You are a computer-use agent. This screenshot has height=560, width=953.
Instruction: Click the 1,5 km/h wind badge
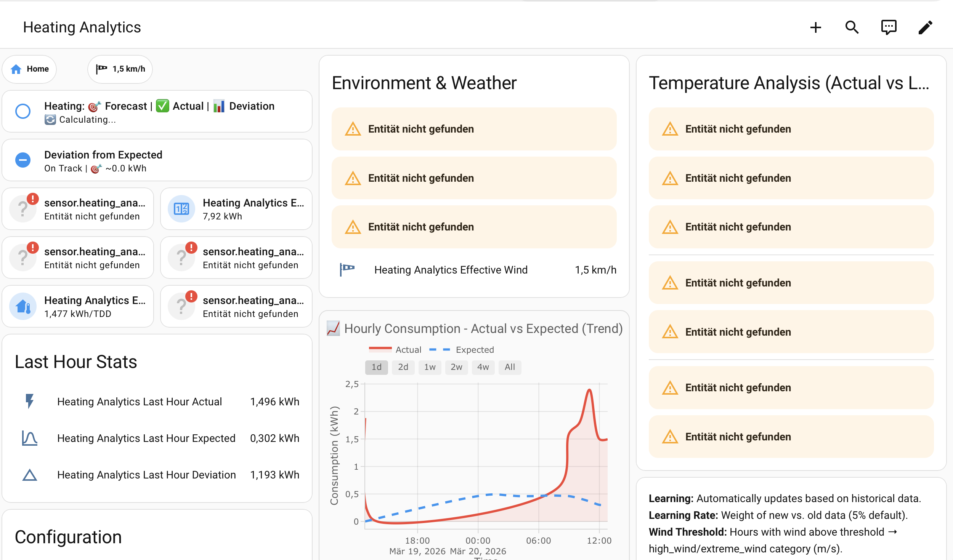point(120,69)
